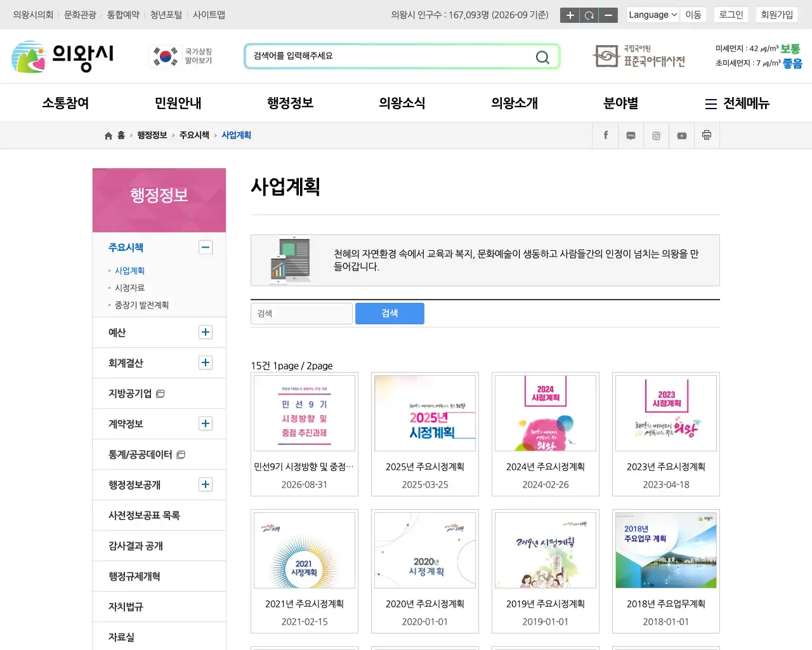Open the Language dropdown
812x650 pixels.
653,15
